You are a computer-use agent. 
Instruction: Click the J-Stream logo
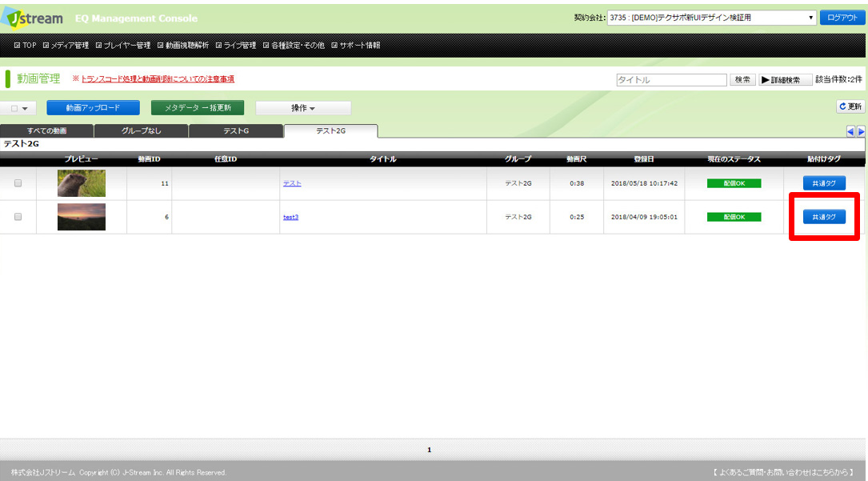point(36,18)
